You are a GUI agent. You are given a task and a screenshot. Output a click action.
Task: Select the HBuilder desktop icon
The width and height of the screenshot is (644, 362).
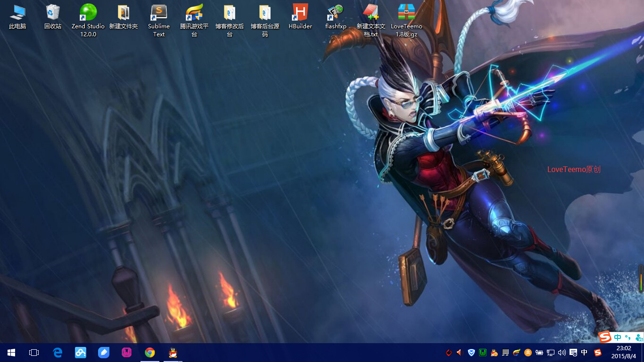click(x=300, y=13)
